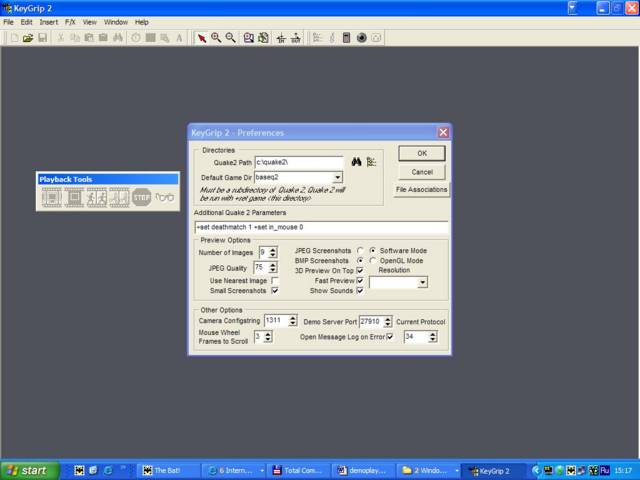640x480 pixels.
Task: Open the Resolution dropdown list
Action: 423,282
